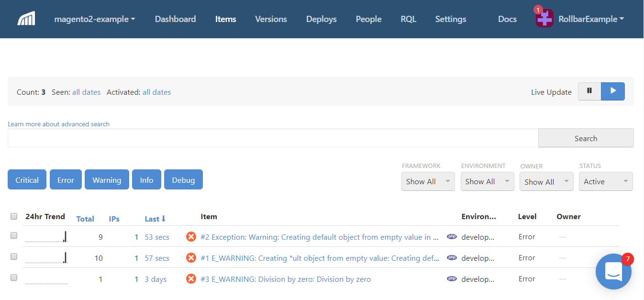The height and width of the screenshot is (300, 644).
Task: Resume live update with play button
Action: 613,91
